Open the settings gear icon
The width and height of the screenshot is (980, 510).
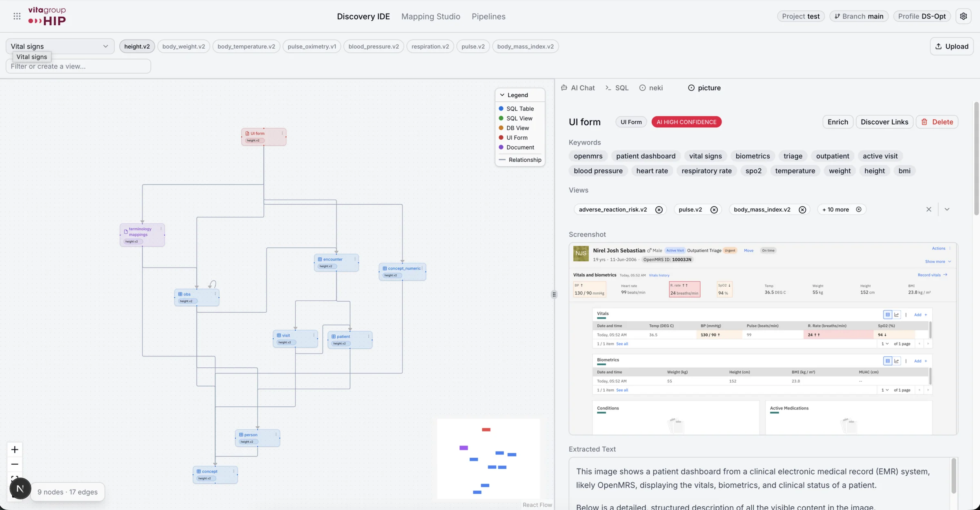tap(963, 16)
